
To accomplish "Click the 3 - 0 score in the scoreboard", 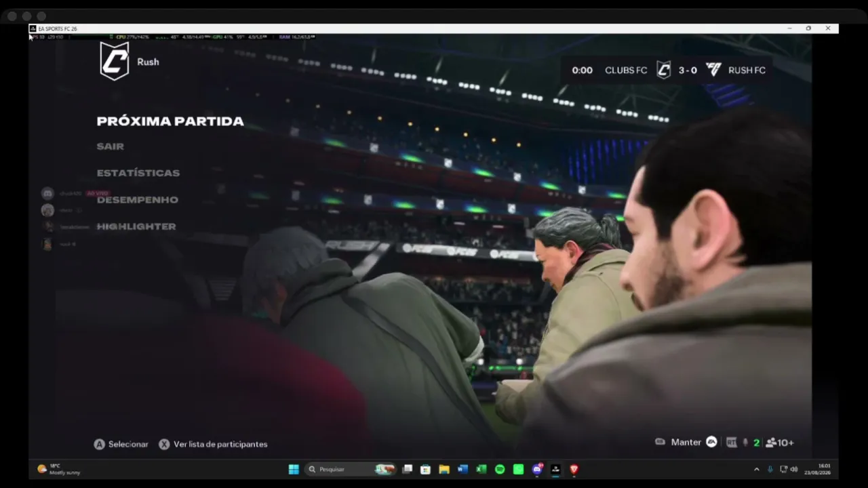I will [688, 70].
